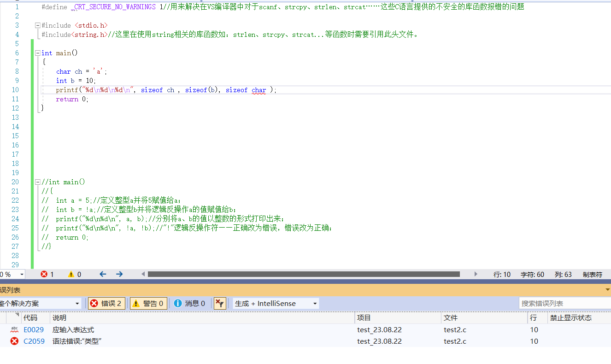611x364 pixels.
Task: Click the red error count indicator in status strip
Action: 47,274
